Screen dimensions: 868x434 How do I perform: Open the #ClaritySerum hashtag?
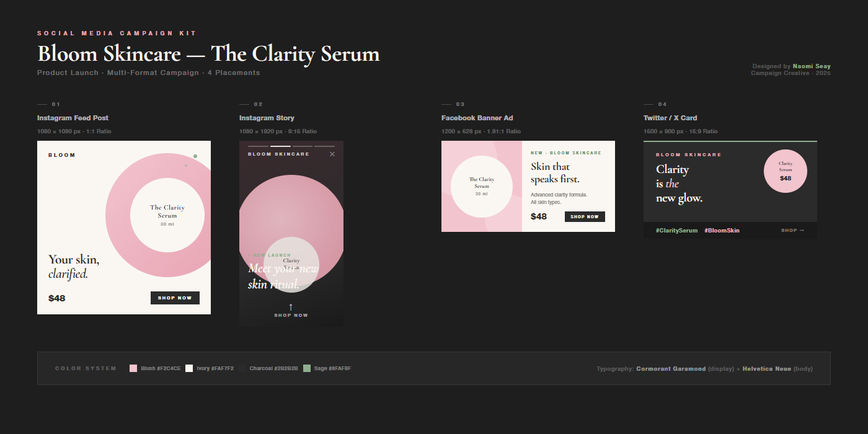click(x=676, y=231)
